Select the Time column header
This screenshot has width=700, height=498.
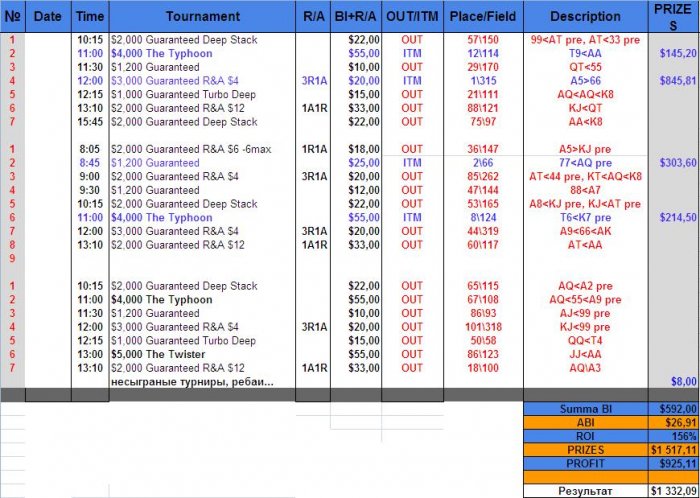click(90, 17)
